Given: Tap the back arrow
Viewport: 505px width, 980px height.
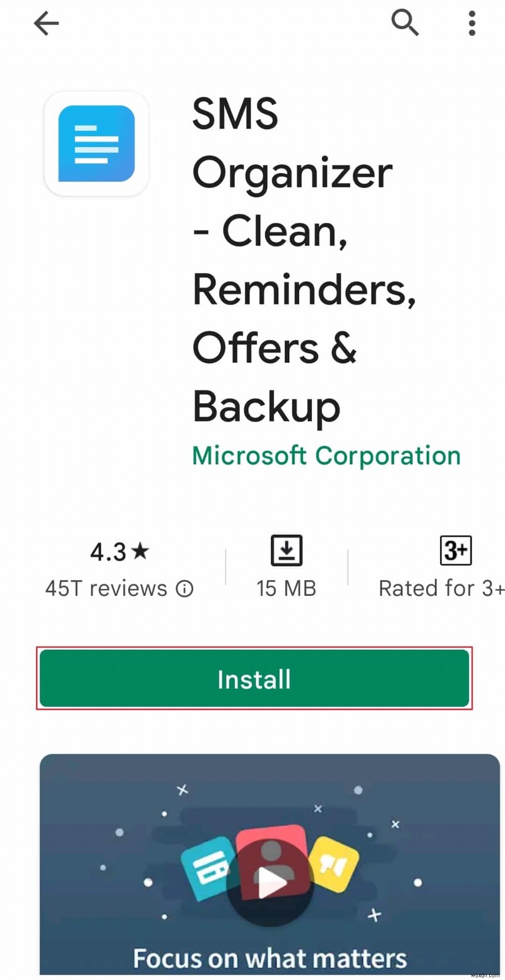Looking at the screenshot, I should tap(46, 24).
